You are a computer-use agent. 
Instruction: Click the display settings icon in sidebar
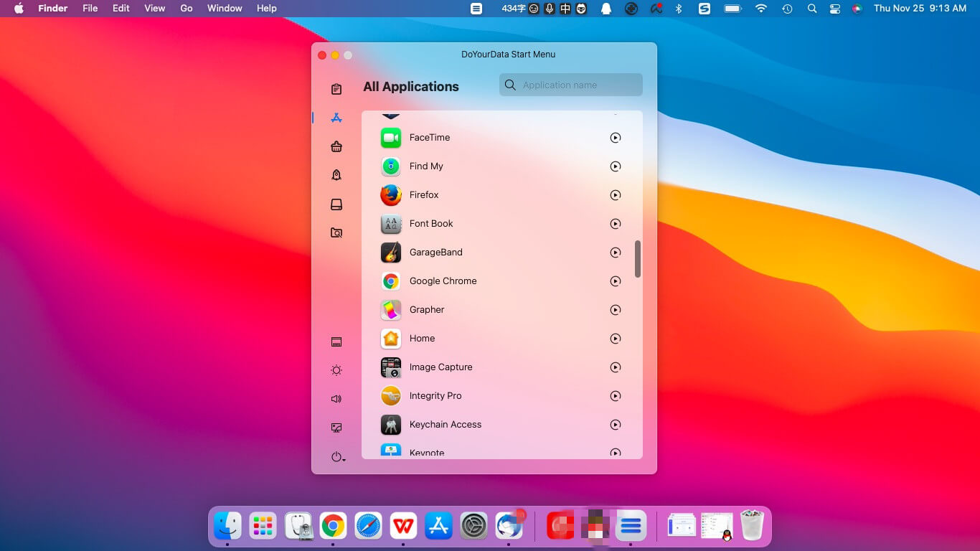(x=336, y=427)
